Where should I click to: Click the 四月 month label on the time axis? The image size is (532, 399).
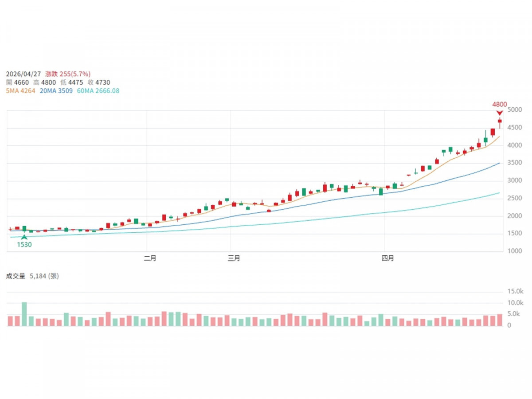(387, 258)
